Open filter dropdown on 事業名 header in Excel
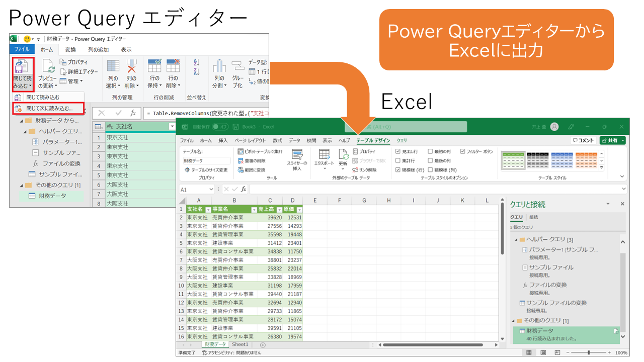 click(x=254, y=209)
